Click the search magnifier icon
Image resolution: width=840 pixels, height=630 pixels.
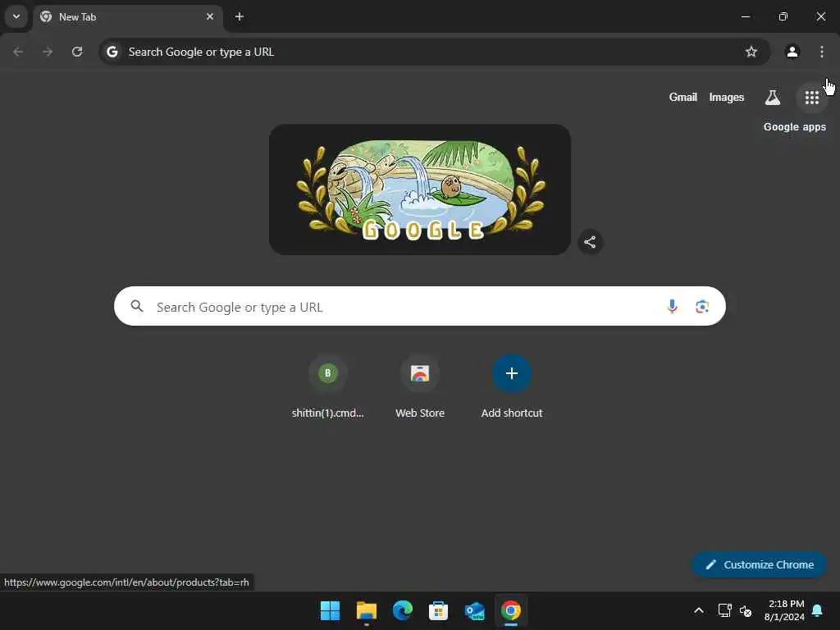coord(137,307)
